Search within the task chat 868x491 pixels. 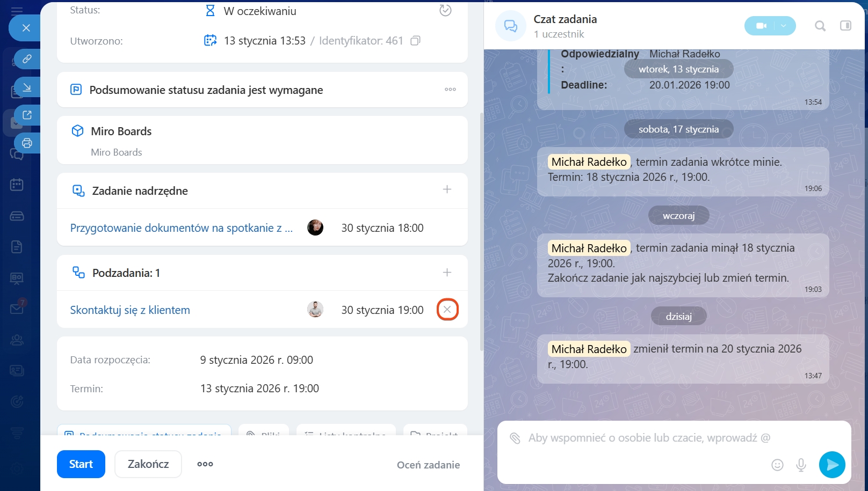(820, 26)
